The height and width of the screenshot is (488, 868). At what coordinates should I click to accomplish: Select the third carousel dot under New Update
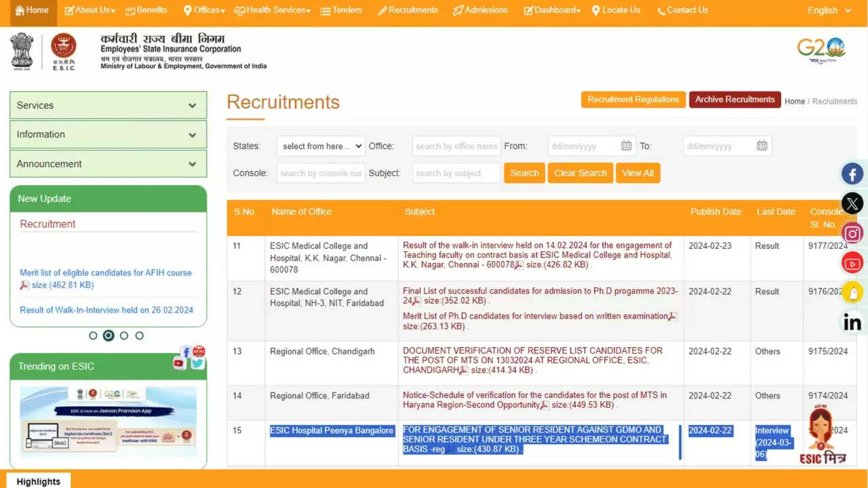[x=124, y=335]
